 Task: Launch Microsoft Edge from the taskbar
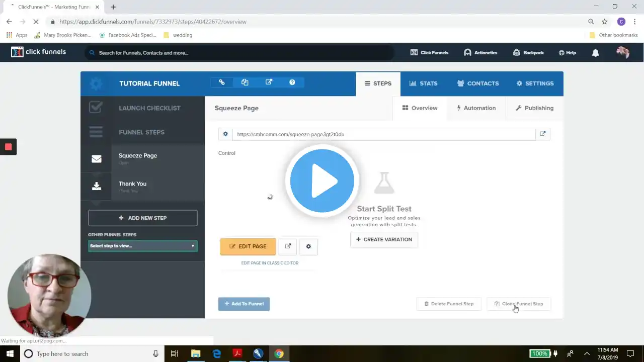click(x=217, y=354)
